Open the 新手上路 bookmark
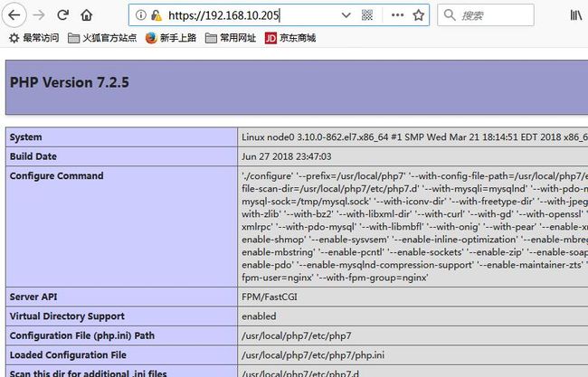 (171, 38)
